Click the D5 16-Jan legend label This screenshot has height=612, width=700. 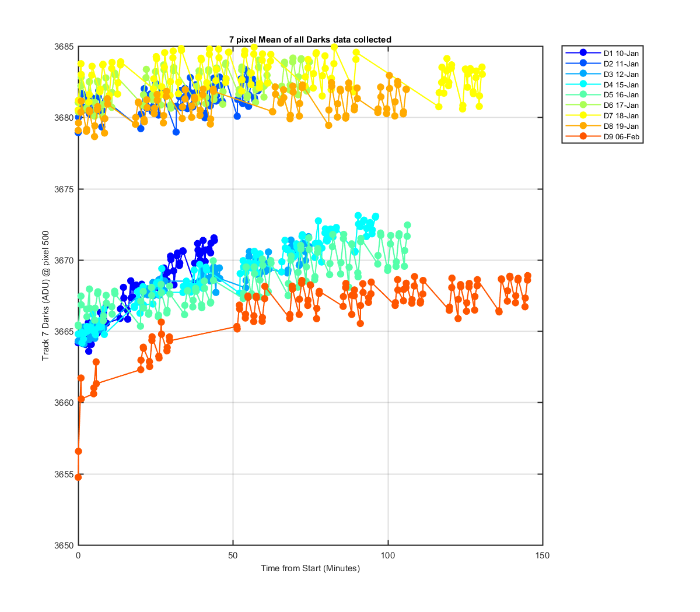coord(621,95)
